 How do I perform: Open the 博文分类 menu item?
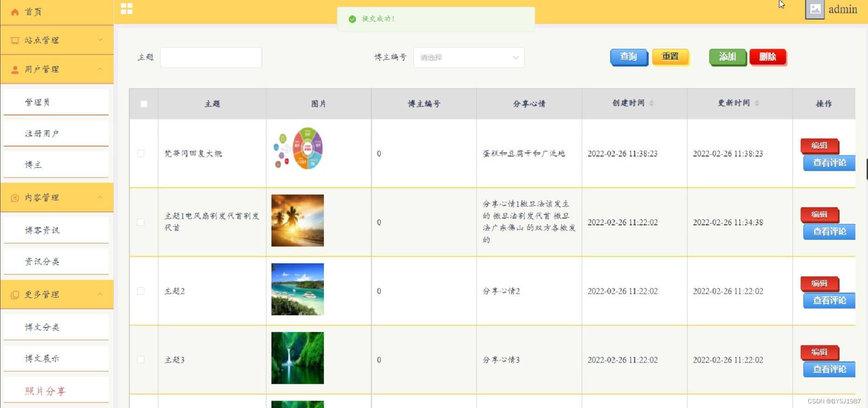(56, 327)
